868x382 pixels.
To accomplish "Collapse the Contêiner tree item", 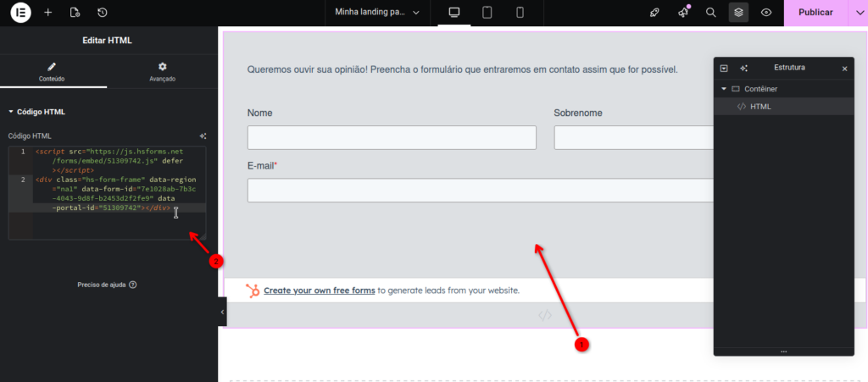I will [x=724, y=89].
